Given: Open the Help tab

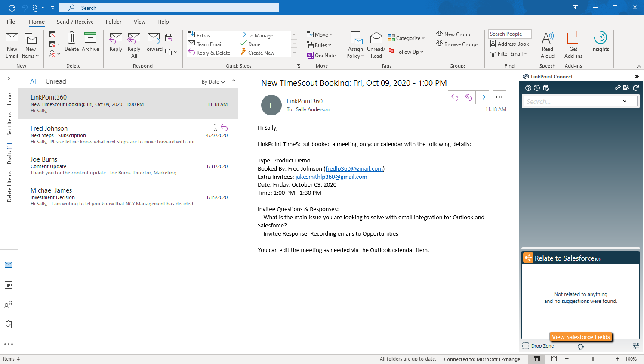Looking at the screenshot, I should click(x=163, y=22).
